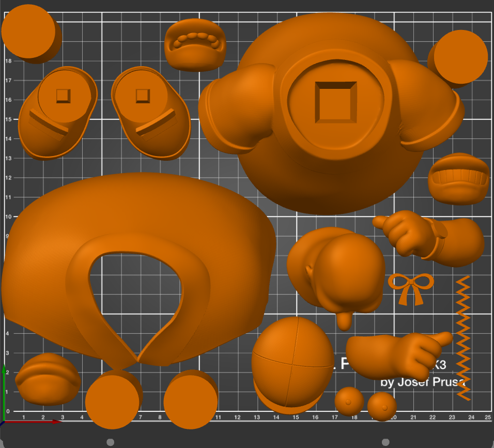Select the left-pointing hand above the bow

coord(428,238)
